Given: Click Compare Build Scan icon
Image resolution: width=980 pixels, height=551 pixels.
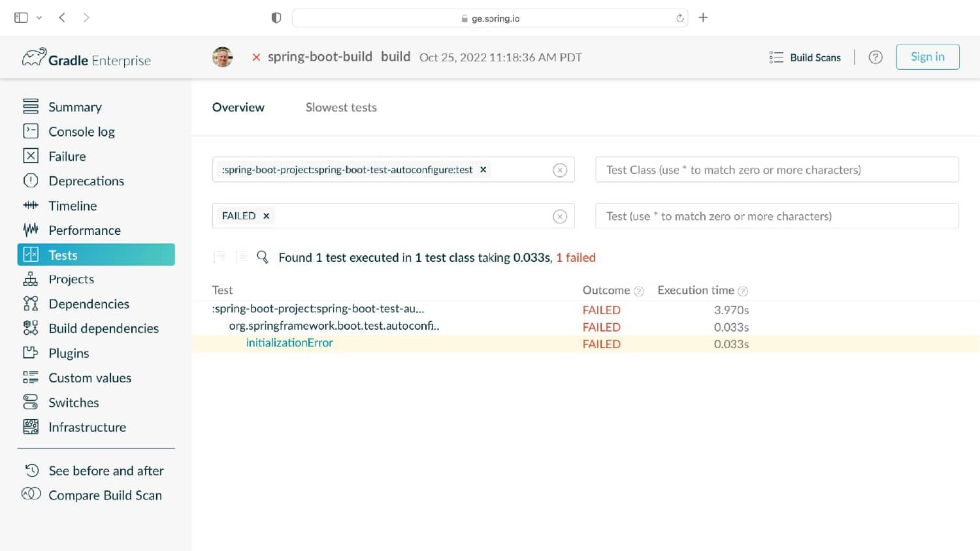Looking at the screenshot, I should [x=31, y=494].
